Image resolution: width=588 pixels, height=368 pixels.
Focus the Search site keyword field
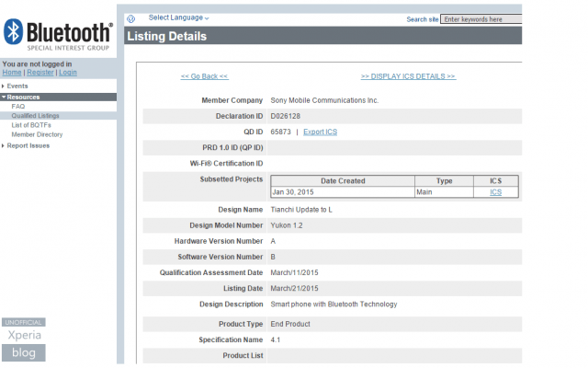tap(481, 19)
